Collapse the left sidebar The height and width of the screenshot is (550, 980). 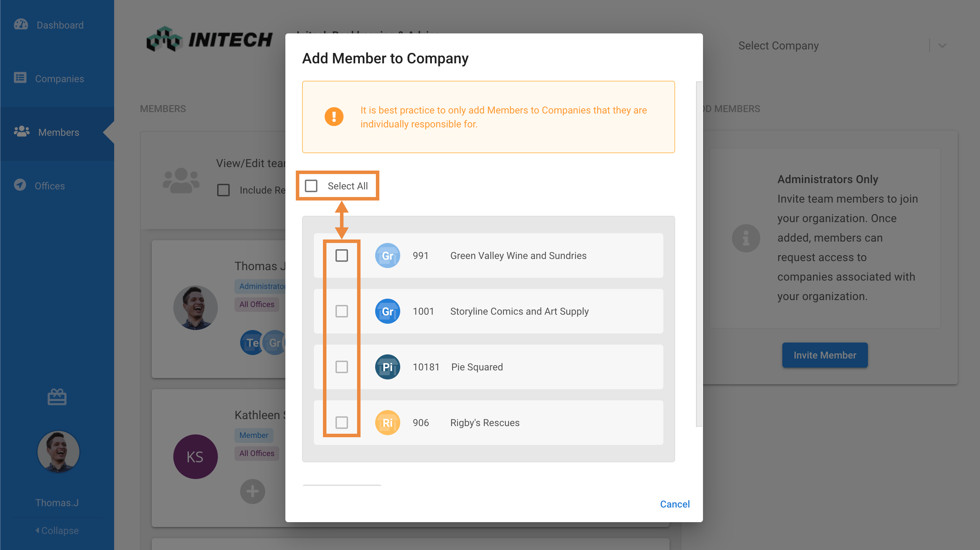[x=57, y=531]
